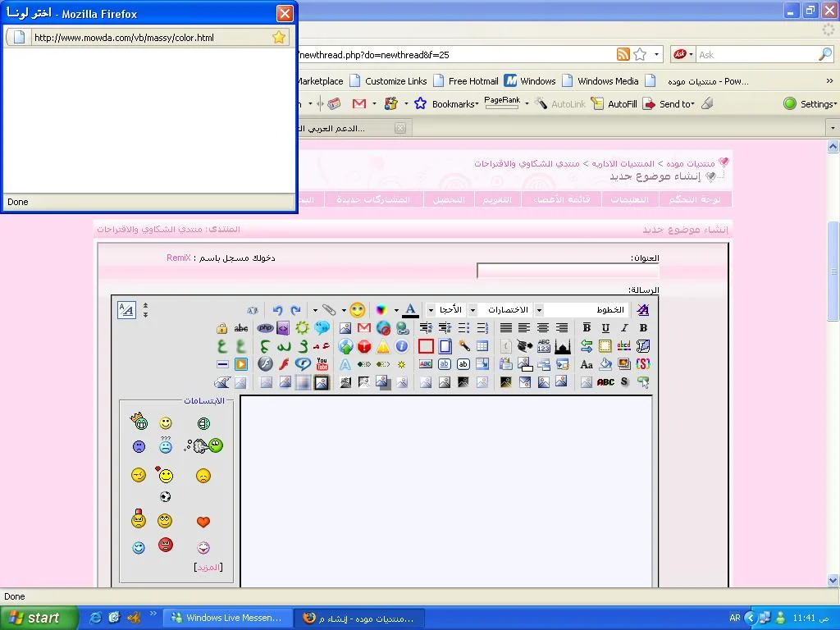This screenshot has height=630, width=840.
Task: Insert a YouTube video tag
Action: point(322,364)
